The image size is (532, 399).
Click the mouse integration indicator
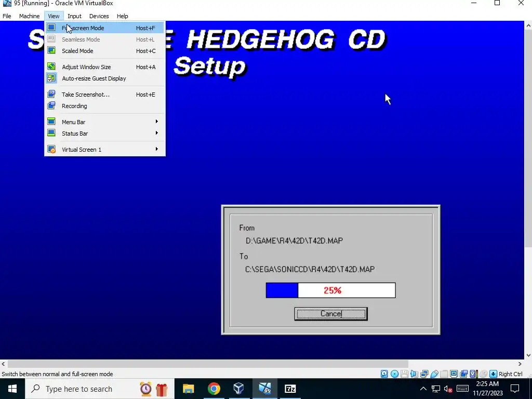(x=484, y=374)
